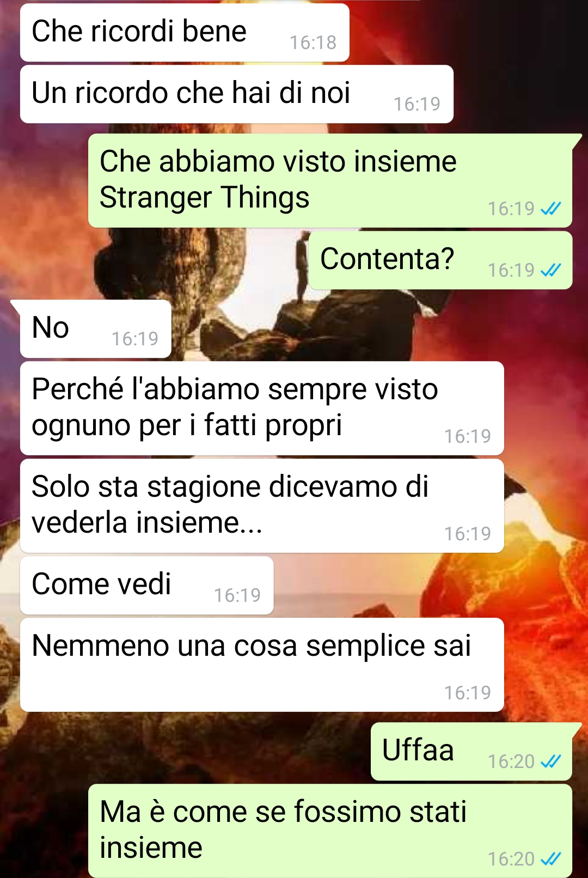
Task: Select the "Solo sta stagione dicevamo" message
Action: point(262,506)
